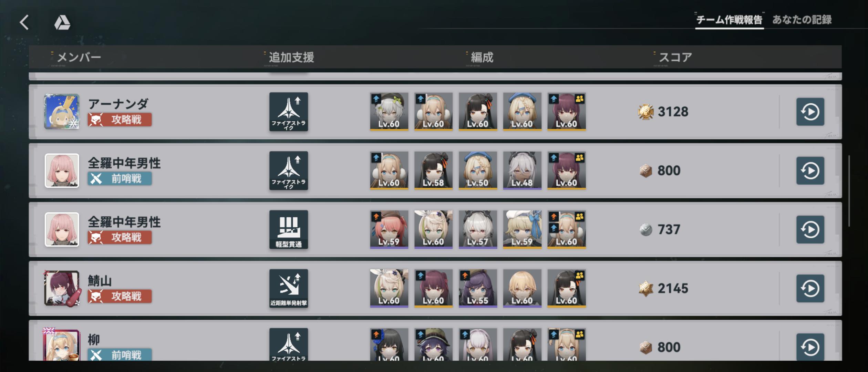Open 鯖山's player avatar
The width and height of the screenshot is (868, 372).
tap(62, 288)
